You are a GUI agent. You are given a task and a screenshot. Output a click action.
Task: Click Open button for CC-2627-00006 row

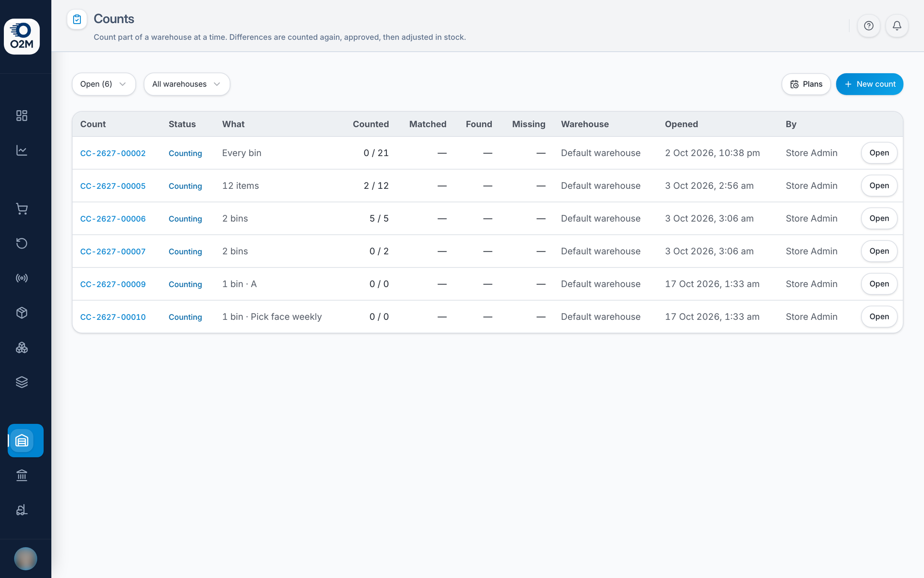pyautogui.click(x=879, y=219)
